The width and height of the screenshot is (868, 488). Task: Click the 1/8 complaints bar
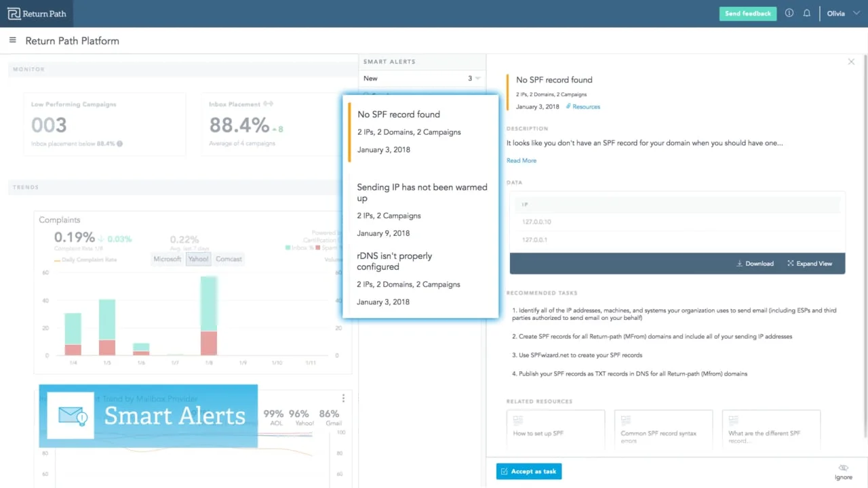click(x=209, y=316)
